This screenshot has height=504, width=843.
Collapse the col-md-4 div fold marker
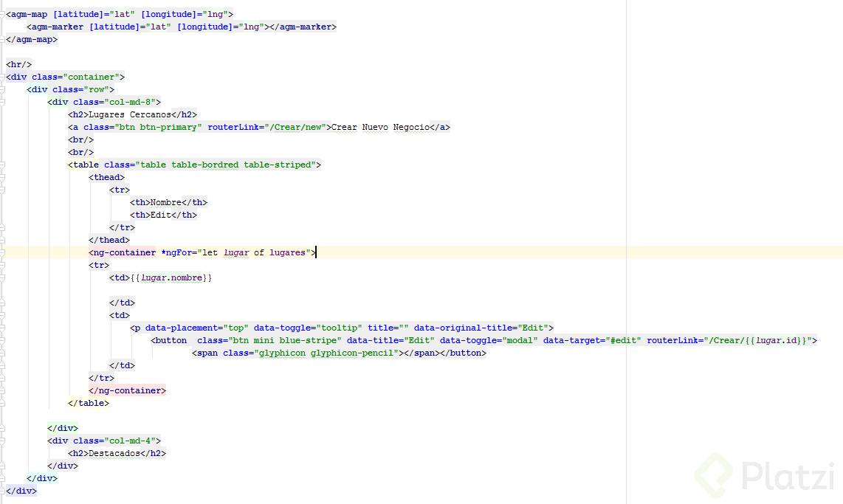[2, 441]
